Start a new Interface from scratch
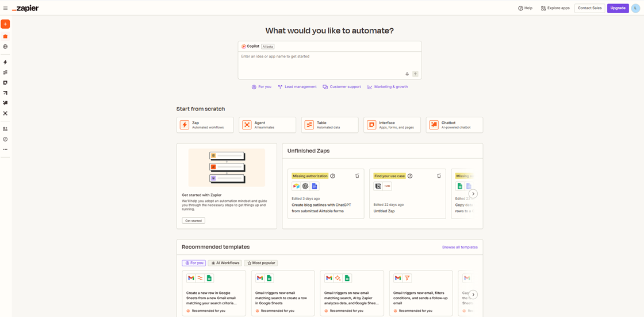 (x=392, y=125)
